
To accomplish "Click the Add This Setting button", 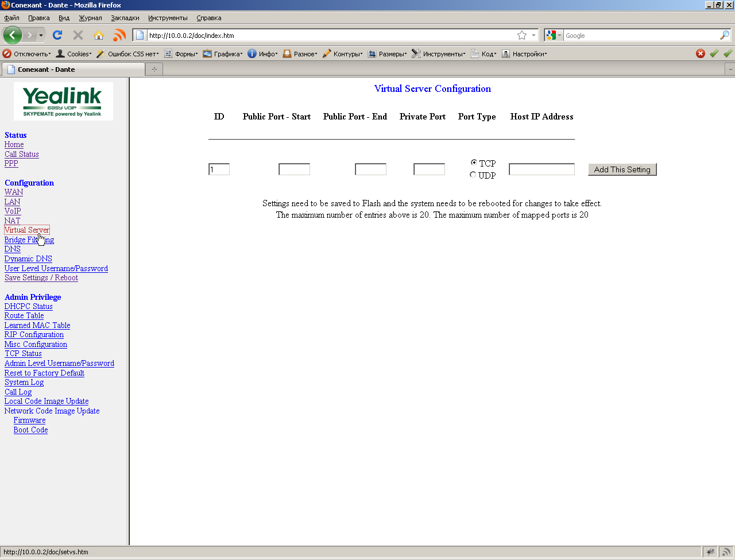I will pyautogui.click(x=622, y=169).
